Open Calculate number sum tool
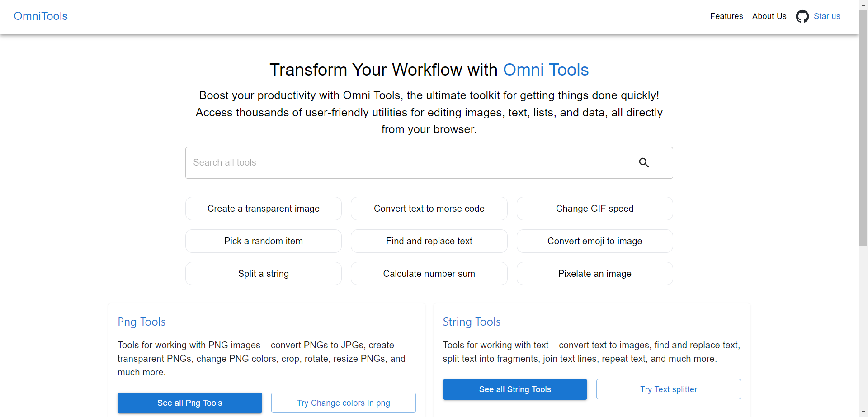Viewport: 868px width, 417px height. click(429, 274)
